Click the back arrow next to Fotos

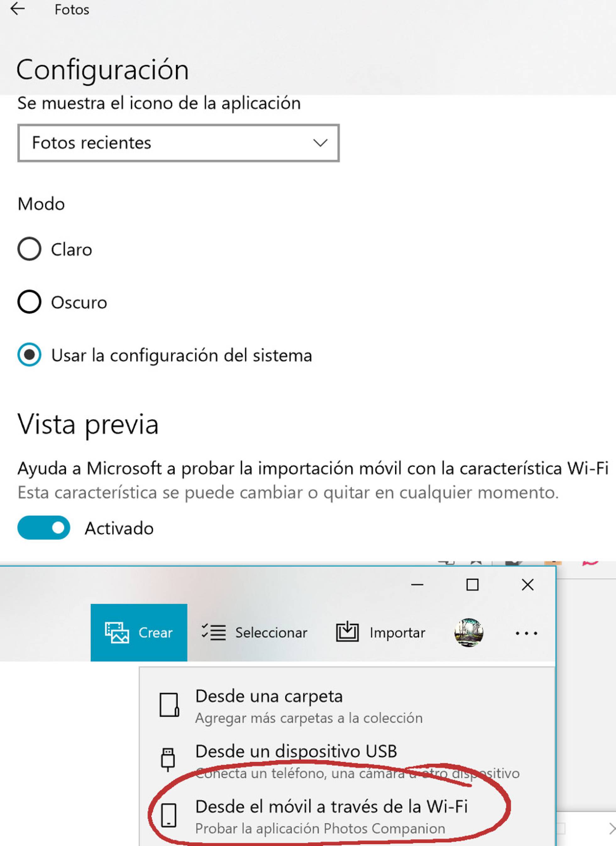(17, 9)
